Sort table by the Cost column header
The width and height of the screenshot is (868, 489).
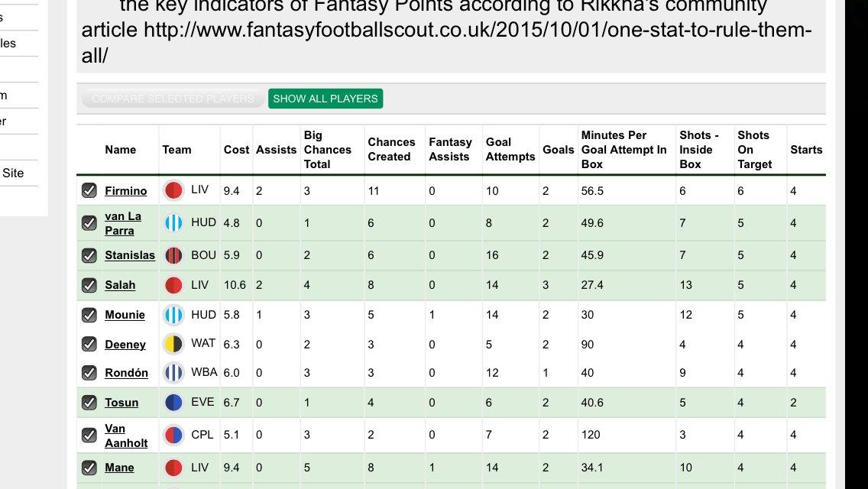tap(236, 150)
